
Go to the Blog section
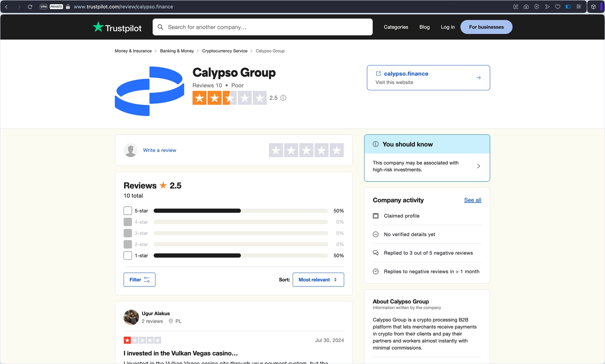[424, 27]
